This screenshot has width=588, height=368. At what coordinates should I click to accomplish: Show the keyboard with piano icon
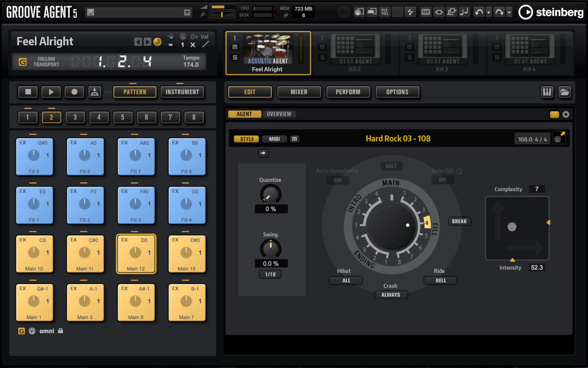pyautogui.click(x=547, y=92)
